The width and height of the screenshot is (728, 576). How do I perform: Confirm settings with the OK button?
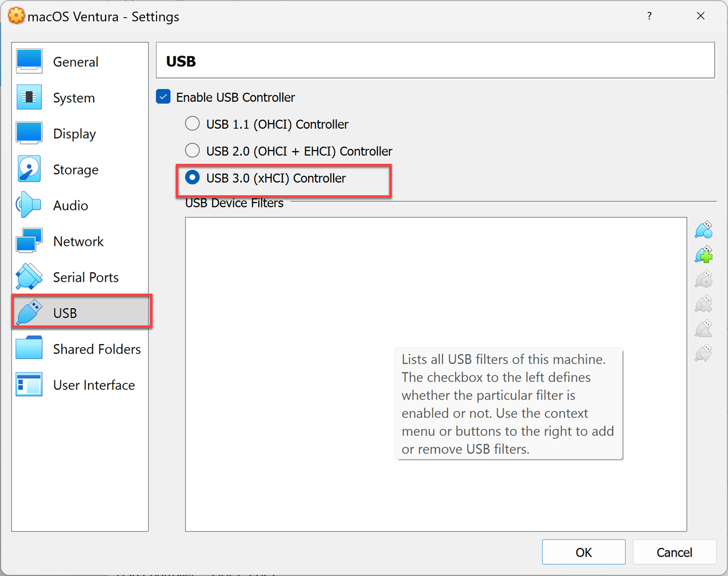(x=583, y=552)
